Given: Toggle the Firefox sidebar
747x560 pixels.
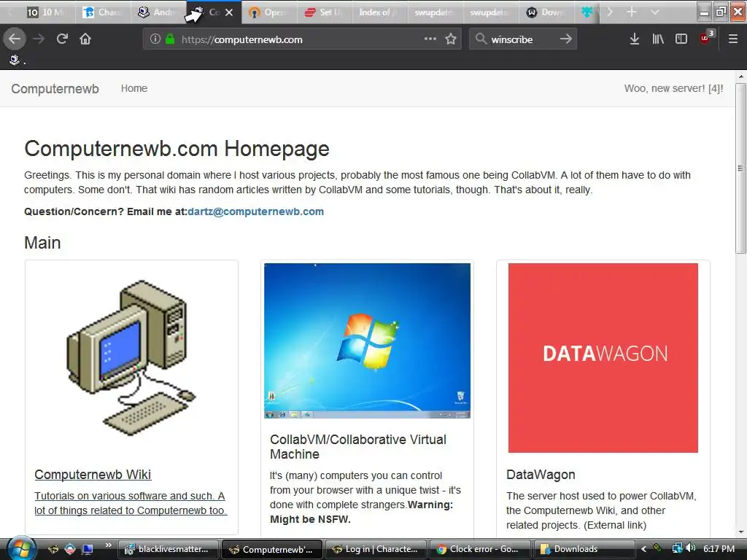Looking at the screenshot, I should point(681,39).
